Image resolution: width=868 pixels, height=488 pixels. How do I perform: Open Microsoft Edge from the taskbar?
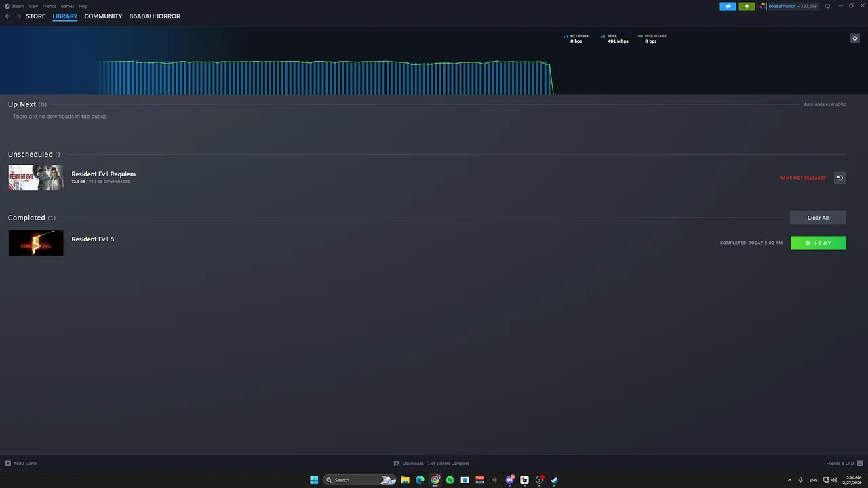pyautogui.click(x=420, y=480)
